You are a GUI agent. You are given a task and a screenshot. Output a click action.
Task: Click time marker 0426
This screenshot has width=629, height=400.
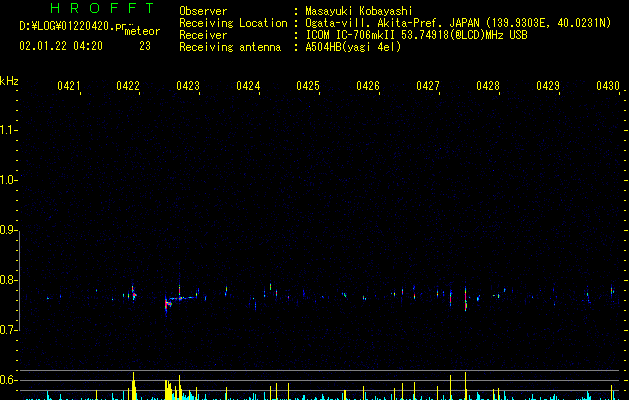point(368,86)
